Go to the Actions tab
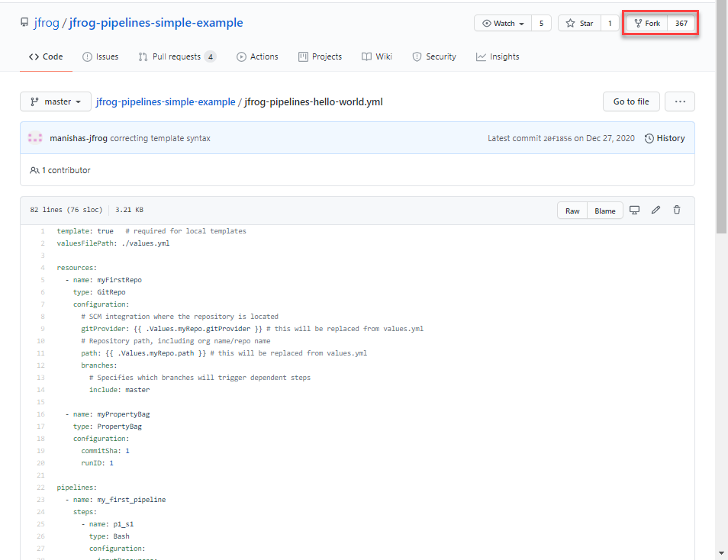 257,56
